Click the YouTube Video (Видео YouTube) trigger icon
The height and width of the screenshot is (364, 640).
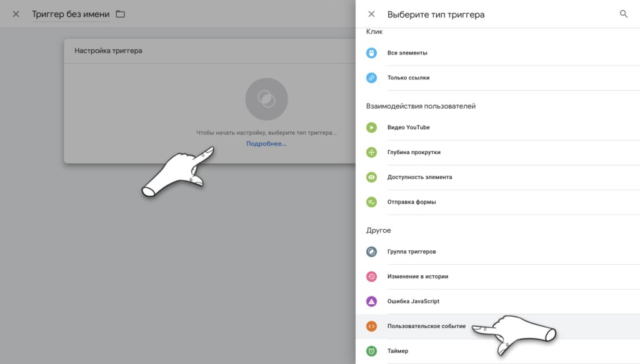[371, 127]
